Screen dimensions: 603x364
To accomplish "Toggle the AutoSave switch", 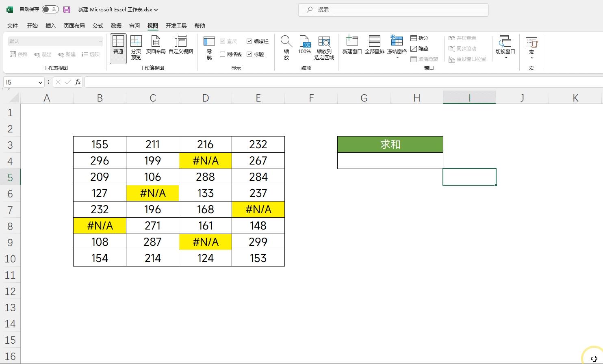I will (x=50, y=9).
